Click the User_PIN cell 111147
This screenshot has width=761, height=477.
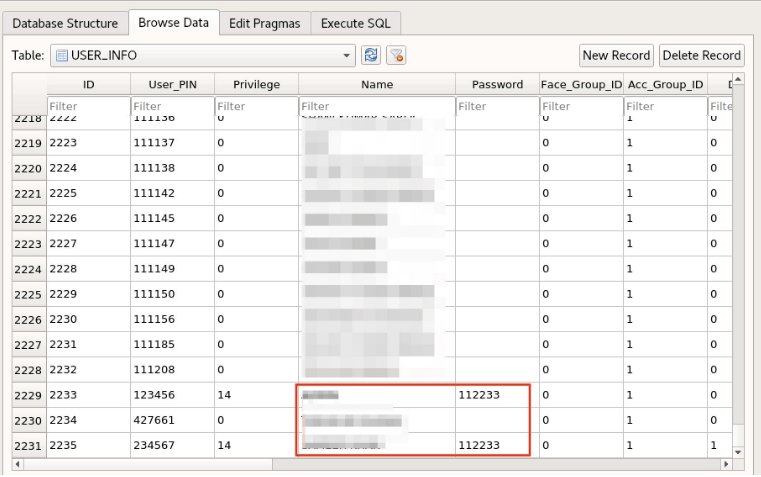tap(172, 244)
